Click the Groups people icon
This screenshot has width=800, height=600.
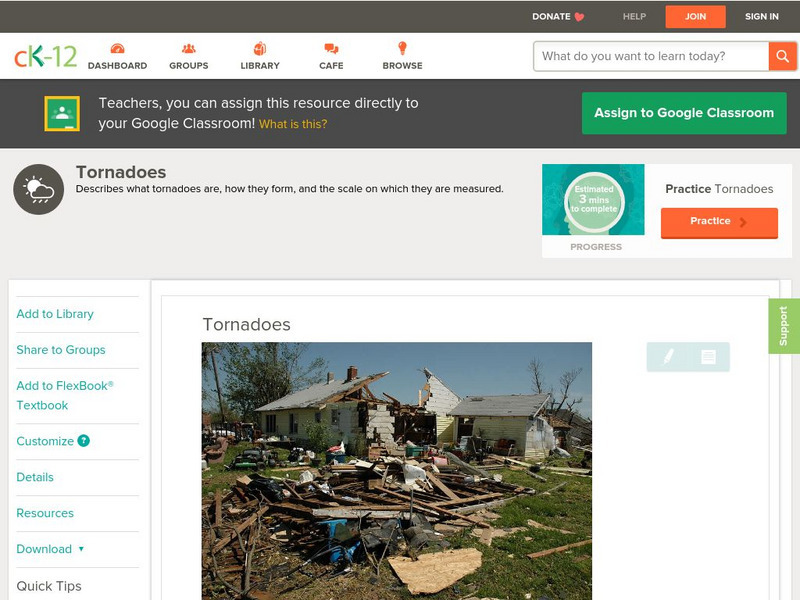coord(188,47)
